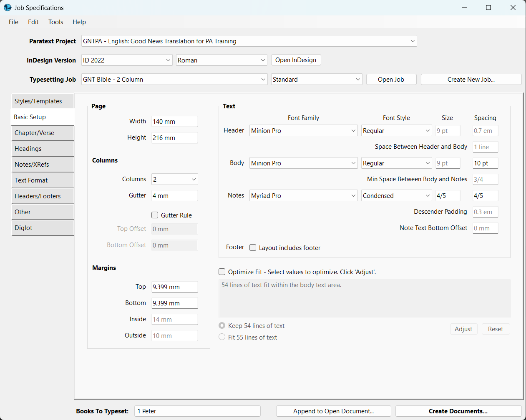This screenshot has height=420, width=526.
Task: Open the Paratext Project dropdown
Action: tap(249, 41)
